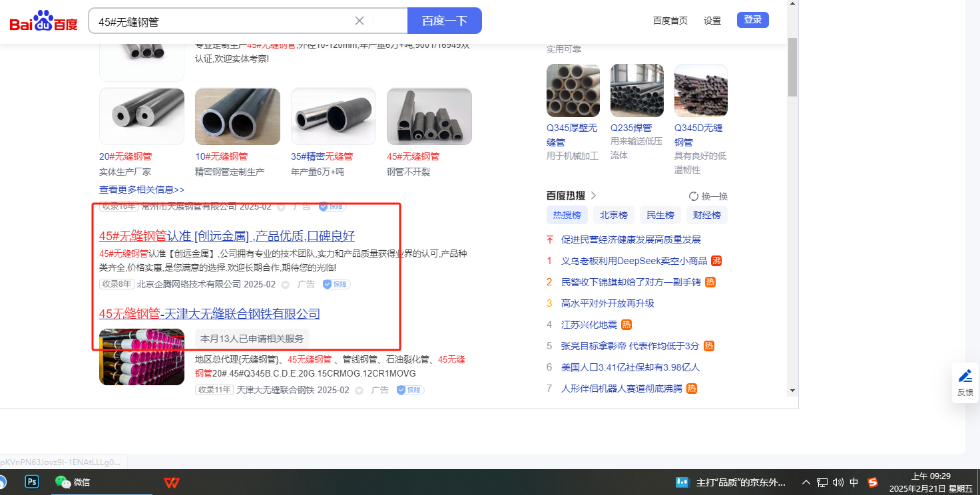Open the 20#无缝钢管 text link

(x=125, y=156)
